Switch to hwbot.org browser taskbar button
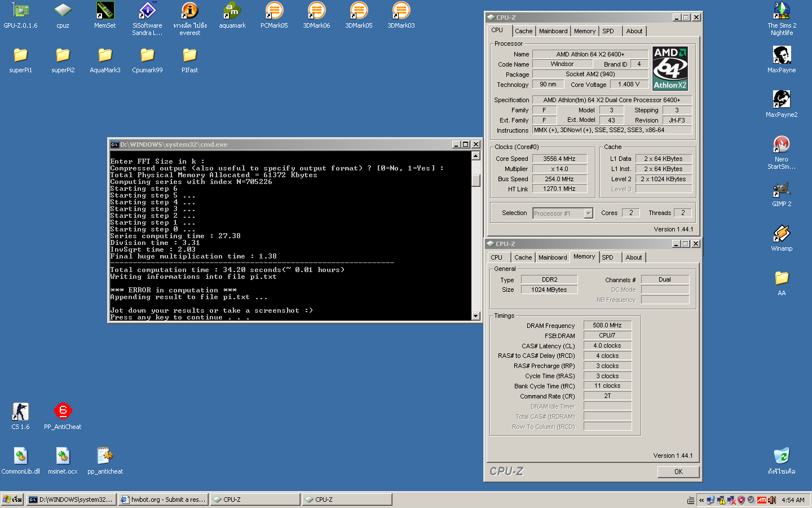This screenshot has height=508, width=812. click(163, 500)
